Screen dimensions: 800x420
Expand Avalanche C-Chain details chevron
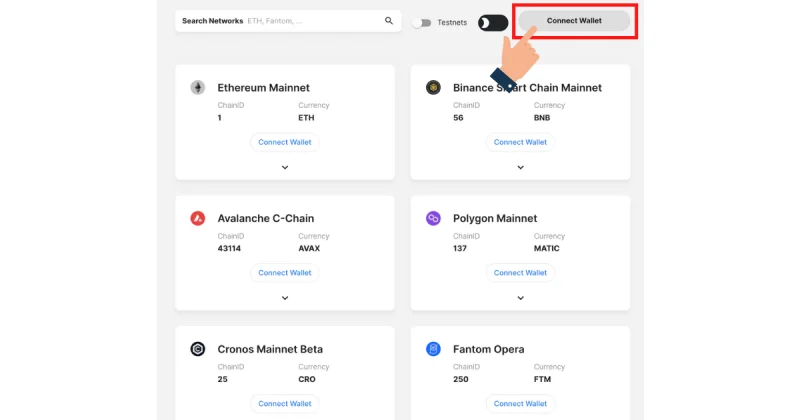coord(285,298)
